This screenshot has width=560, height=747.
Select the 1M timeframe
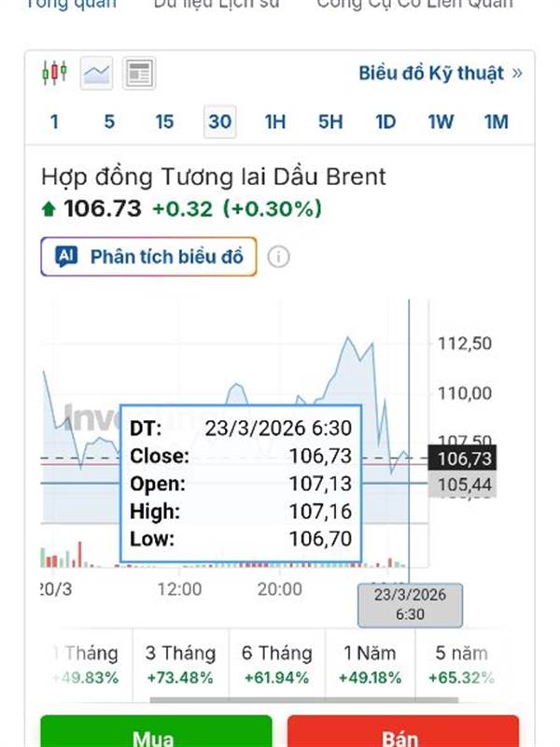pyautogui.click(x=496, y=121)
